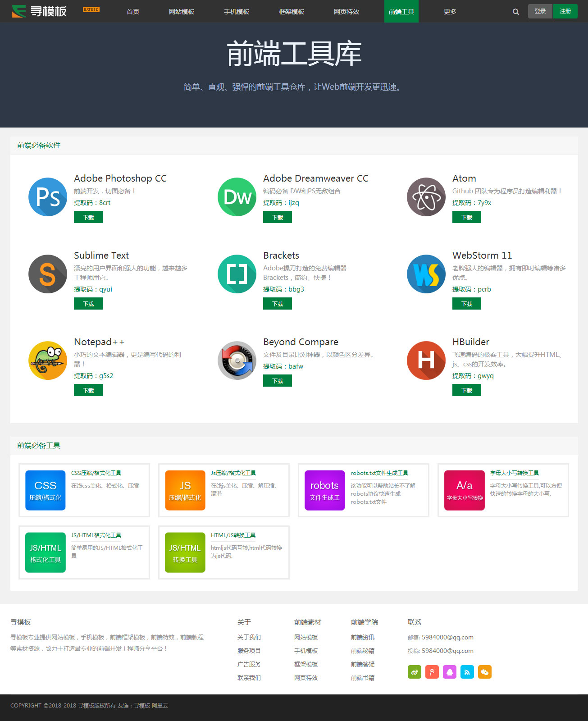This screenshot has width=588, height=721.
Task: Click the Beyond Compare icon
Action: coord(237,360)
